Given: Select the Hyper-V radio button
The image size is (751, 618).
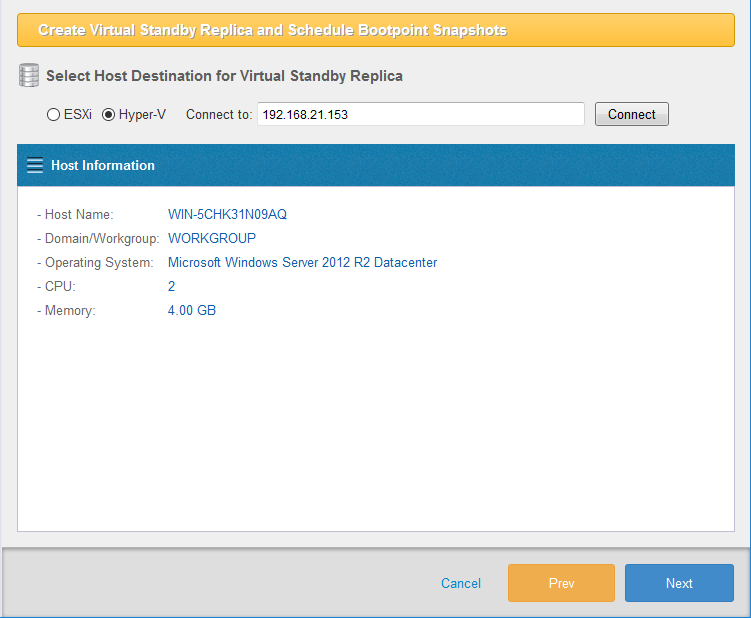Looking at the screenshot, I should (109, 114).
